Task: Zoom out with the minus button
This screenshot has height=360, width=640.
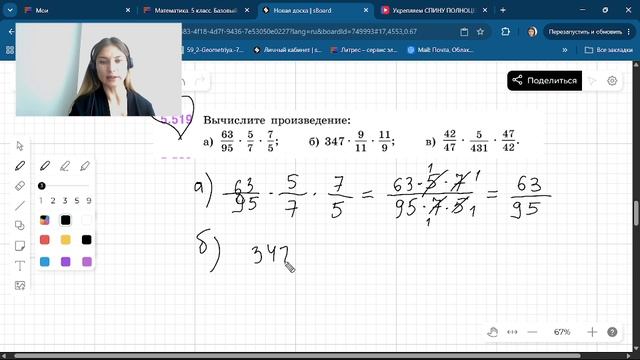Action: [532, 332]
